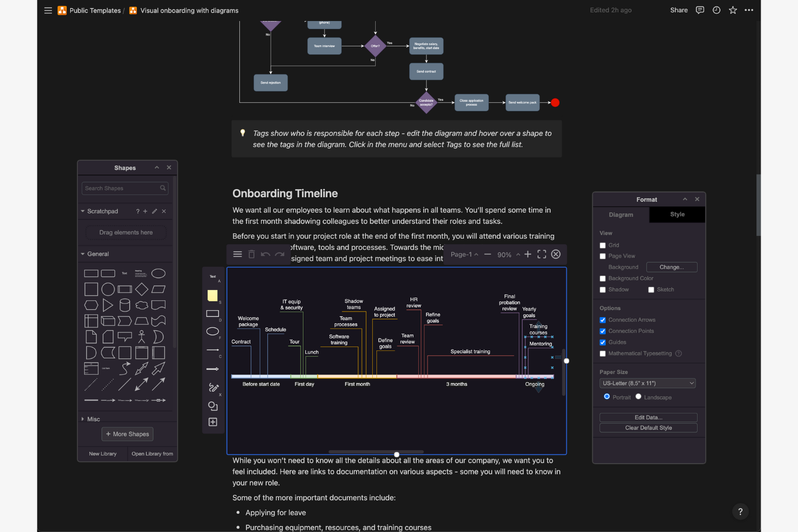Disable Connection Arrows
This screenshot has height=532, width=798.
coord(602,320)
